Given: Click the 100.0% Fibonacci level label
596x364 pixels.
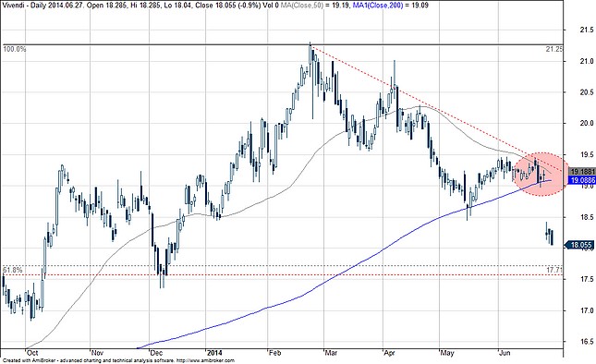Looking at the screenshot, I should pos(15,49).
